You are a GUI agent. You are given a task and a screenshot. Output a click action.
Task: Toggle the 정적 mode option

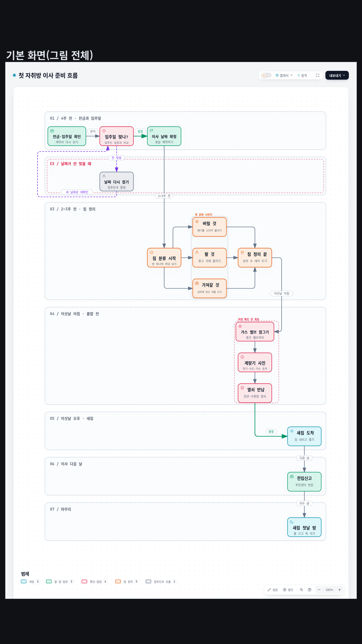point(302,75)
